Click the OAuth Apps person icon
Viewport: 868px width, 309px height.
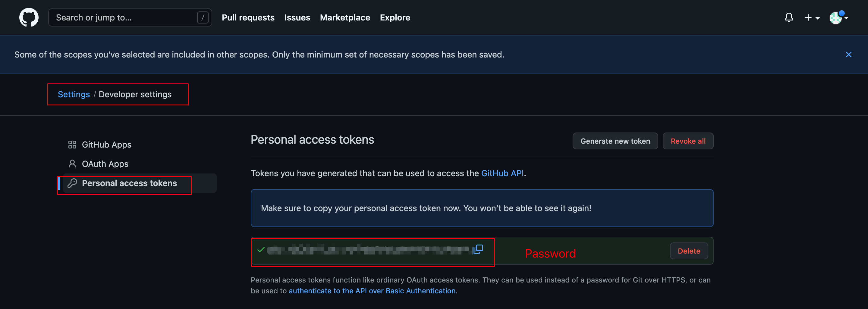pos(72,164)
